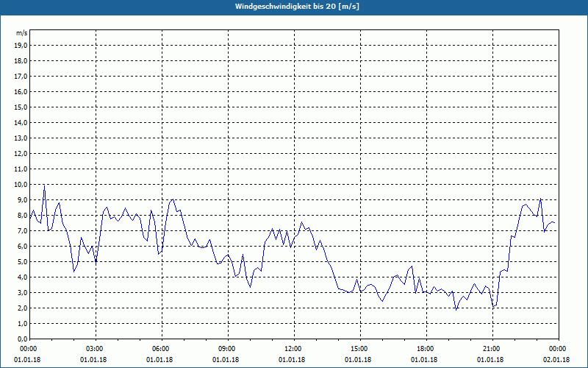The image size is (588, 368).
Task: Click the 11,0 y-axis label
Action: [x=21, y=169]
